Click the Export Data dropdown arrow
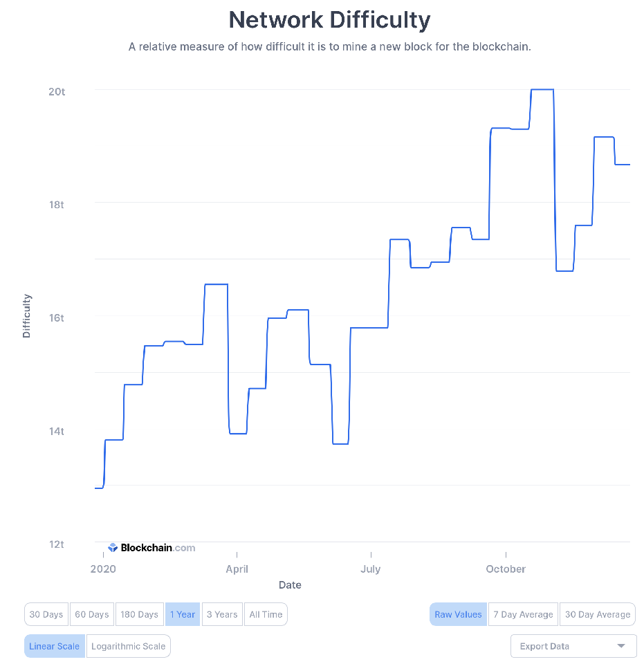644x664 pixels. tap(622, 646)
